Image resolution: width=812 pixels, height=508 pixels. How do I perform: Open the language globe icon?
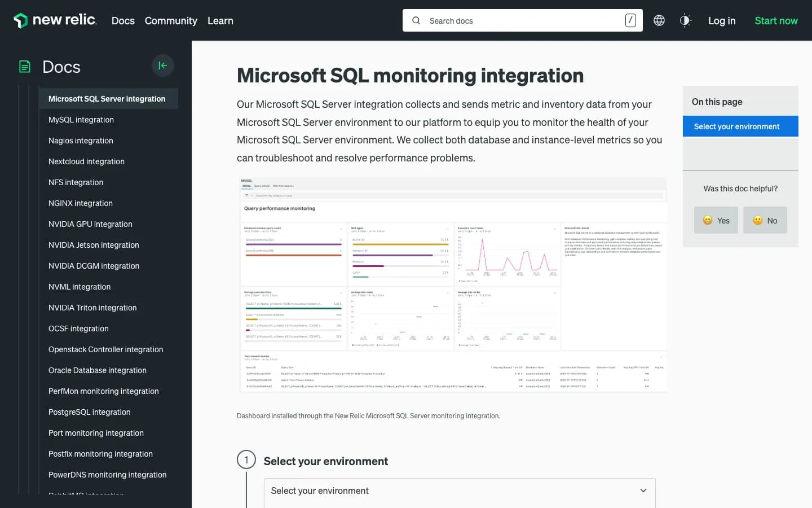pos(659,20)
